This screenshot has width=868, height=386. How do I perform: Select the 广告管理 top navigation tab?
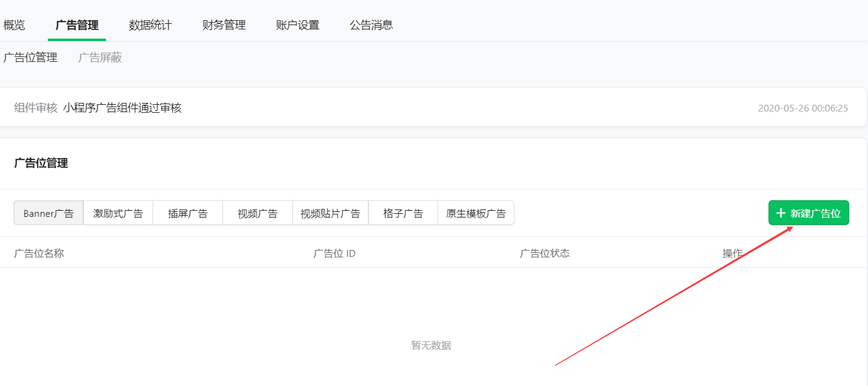(77, 25)
